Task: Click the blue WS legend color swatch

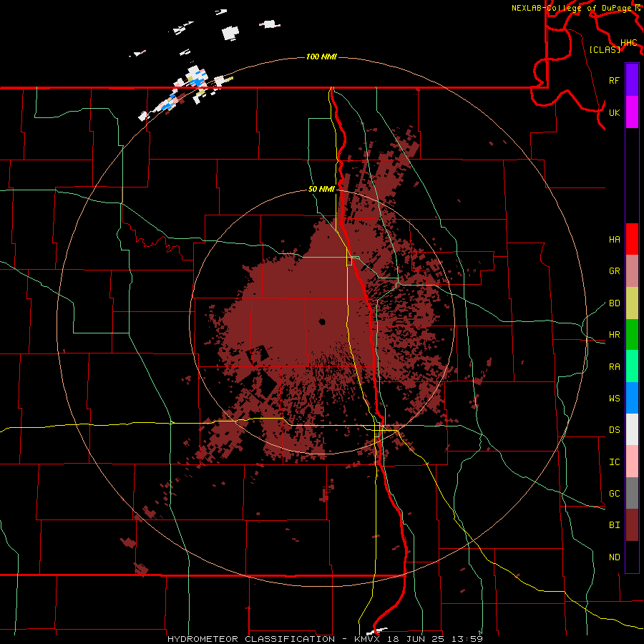Action: click(x=632, y=398)
